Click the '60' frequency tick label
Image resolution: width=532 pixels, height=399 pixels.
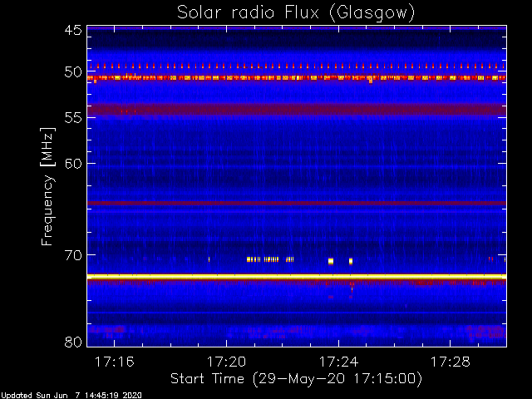(x=73, y=164)
